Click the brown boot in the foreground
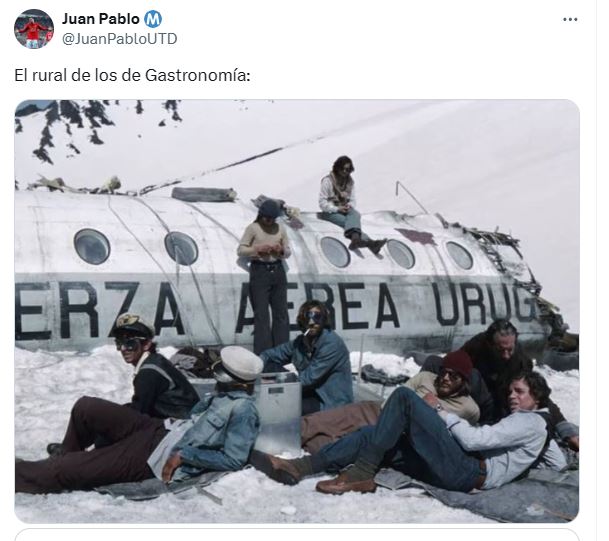The height and width of the screenshot is (541, 609). pyautogui.click(x=346, y=480)
